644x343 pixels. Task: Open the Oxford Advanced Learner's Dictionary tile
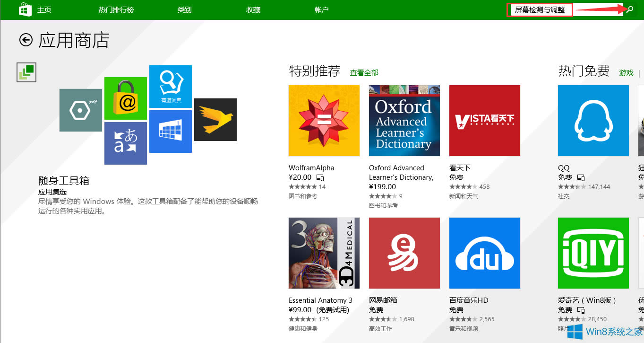tap(404, 120)
